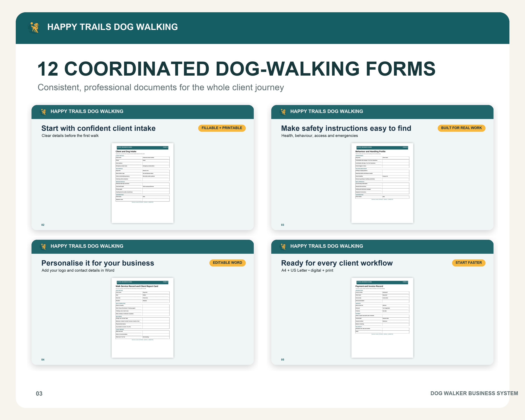Open Client and Dog Intake form thumbnail
Viewport: 525px width, 420px height.
click(x=142, y=183)
